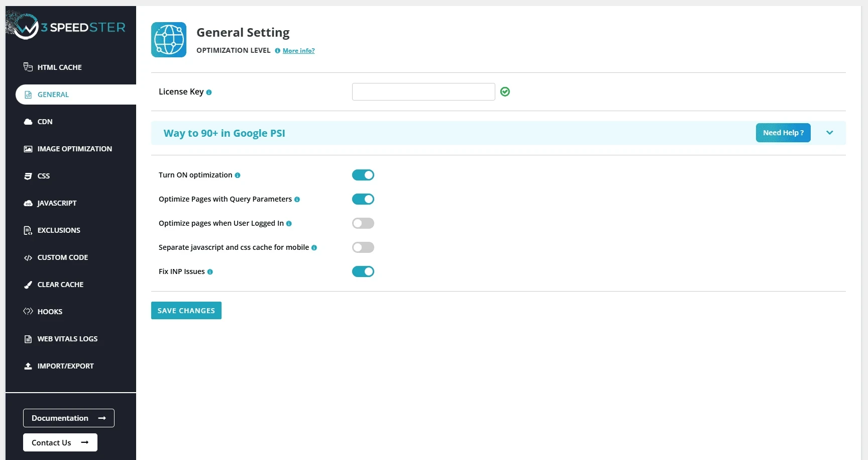Click info icon beside Fix INP Issues
The height and width of the screenshot is (460, 868).
tap(210, 272)
